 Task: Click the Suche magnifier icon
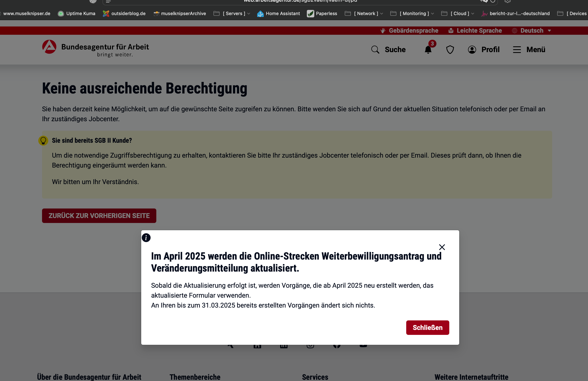(375, 50)
